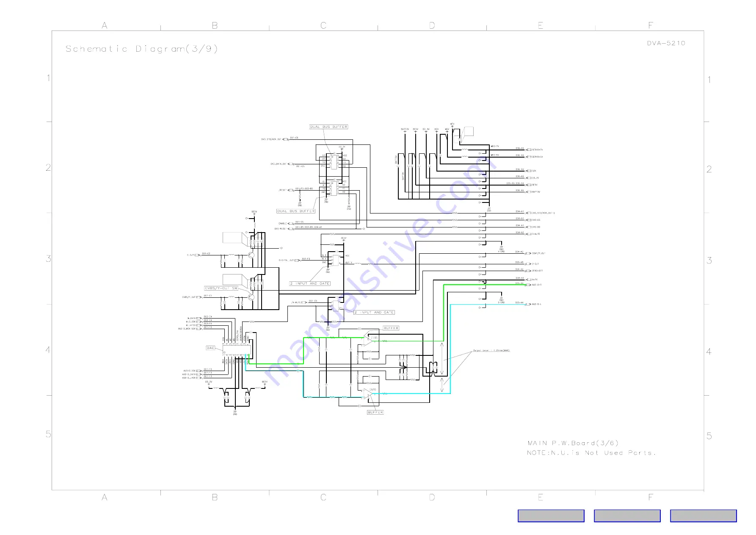Click the "MEC+7V" net label
This screenshot has height=535, width=756.
495,146
